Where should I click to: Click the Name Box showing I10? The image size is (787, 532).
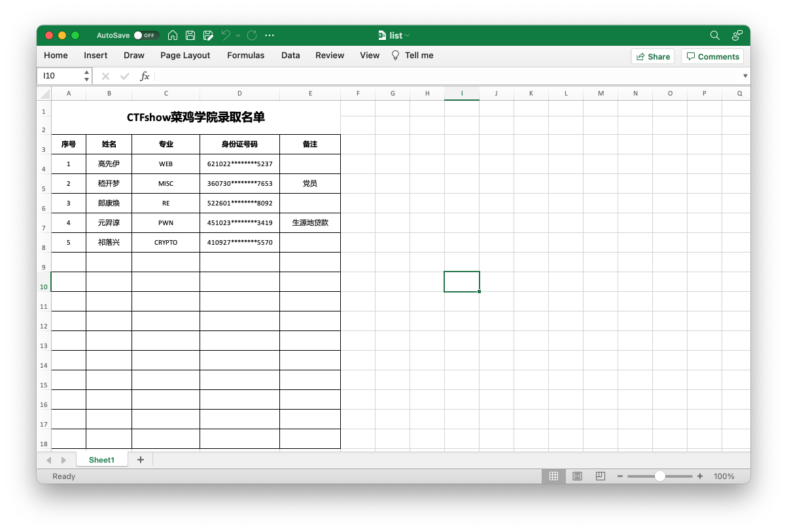point(60,76)
